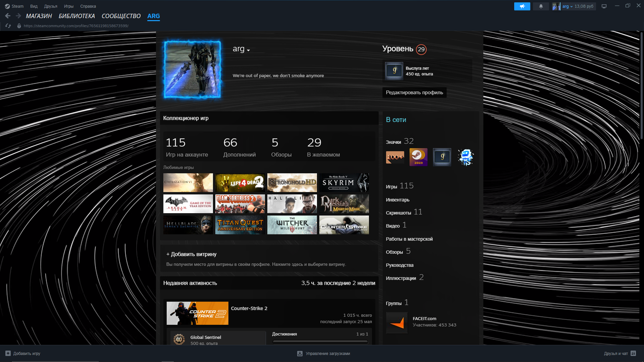This screenshot has width=644, height=362.
Task: Click 29 В желаемом wishlist count
Action: (324, 147)
